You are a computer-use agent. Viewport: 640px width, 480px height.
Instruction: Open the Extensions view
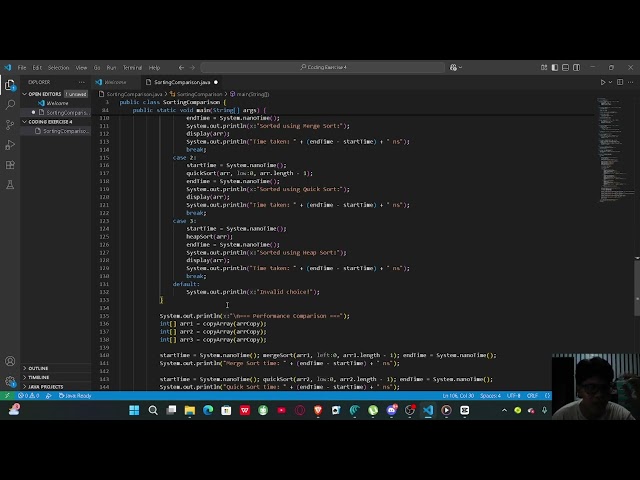(x=10, y=165)
